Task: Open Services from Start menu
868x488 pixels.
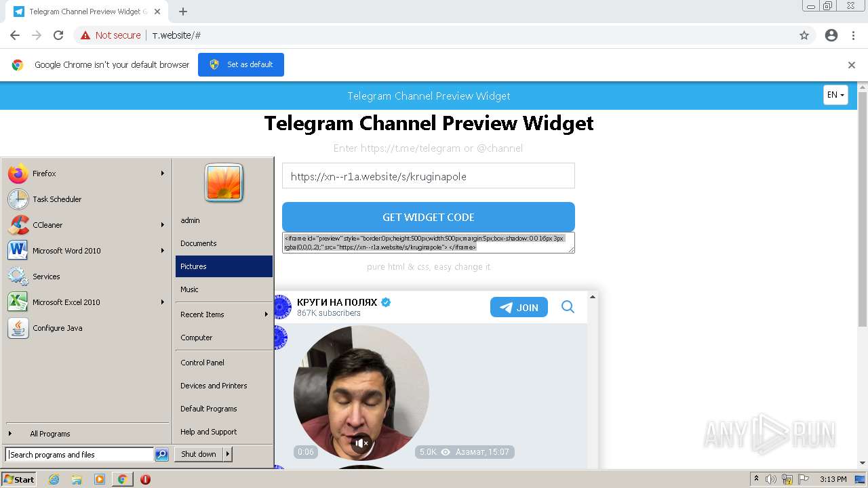Action: 85,277
